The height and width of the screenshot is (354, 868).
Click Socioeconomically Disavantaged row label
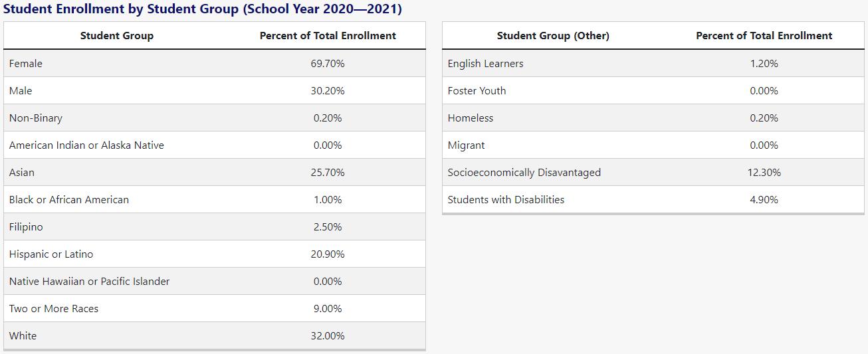(x=524, y=173)
